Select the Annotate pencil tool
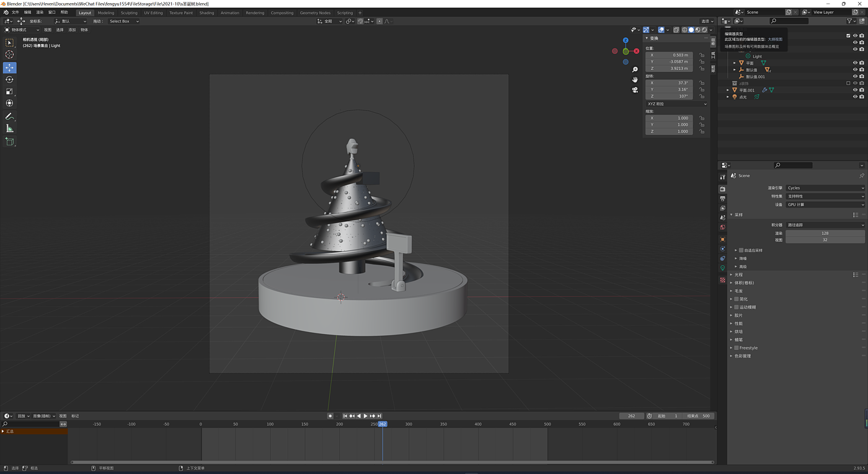This screenshot has height=474, width=868. coord(9,116)
